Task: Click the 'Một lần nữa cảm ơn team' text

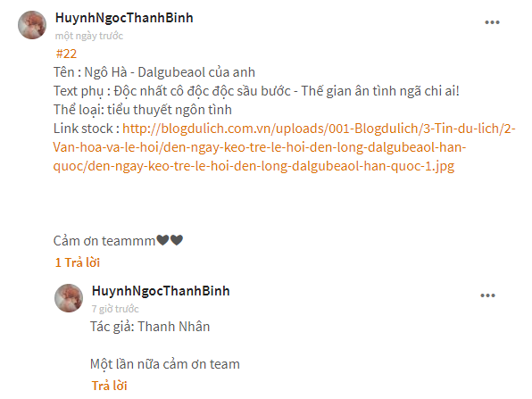Action: 165,363
